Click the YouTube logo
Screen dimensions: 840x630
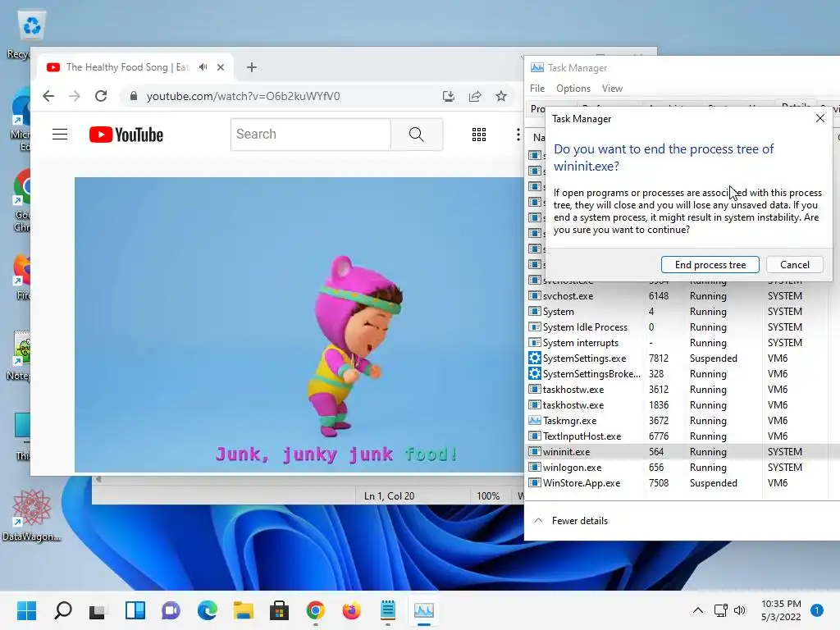(126, 135)
